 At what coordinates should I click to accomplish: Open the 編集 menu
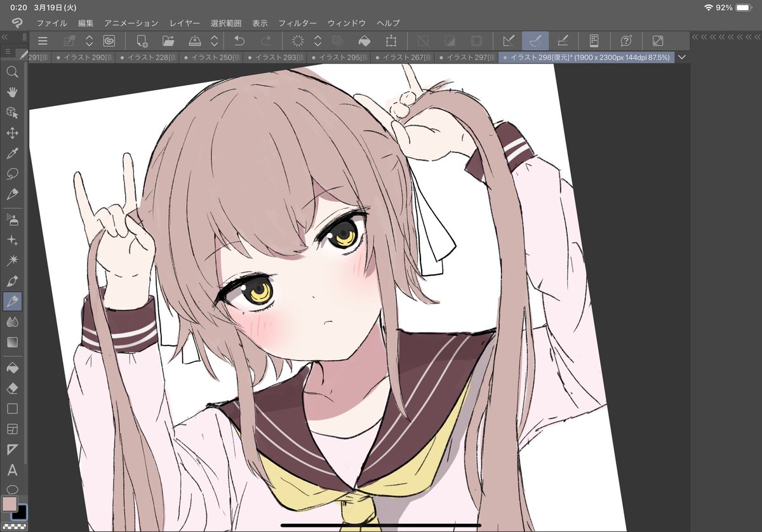point(86,23)
